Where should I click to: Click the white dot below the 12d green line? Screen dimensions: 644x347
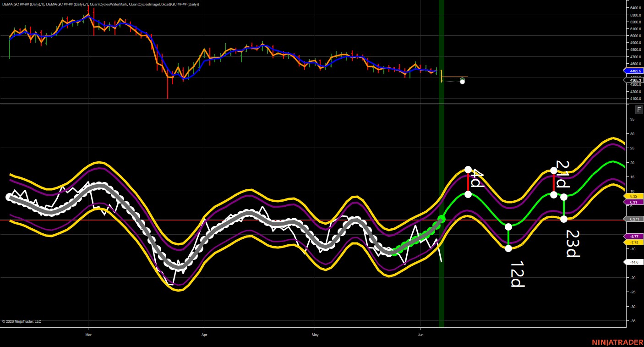508,248
